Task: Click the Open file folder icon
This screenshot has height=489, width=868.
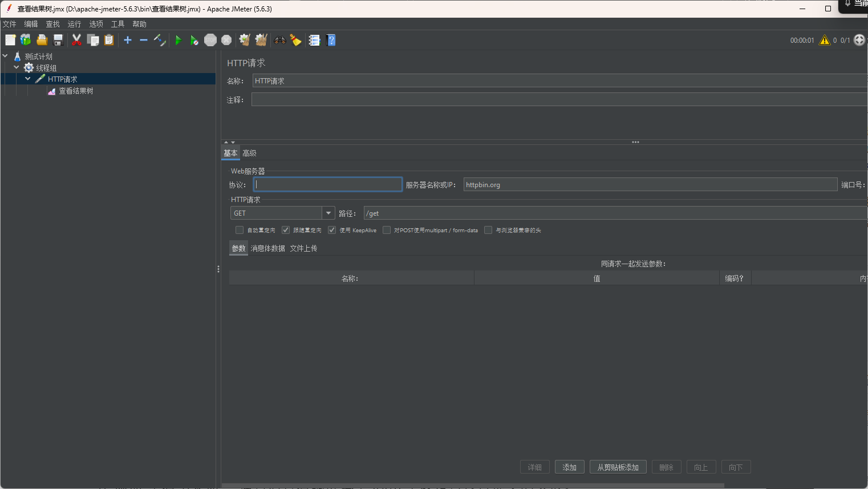Action: [x=42, y=40]
